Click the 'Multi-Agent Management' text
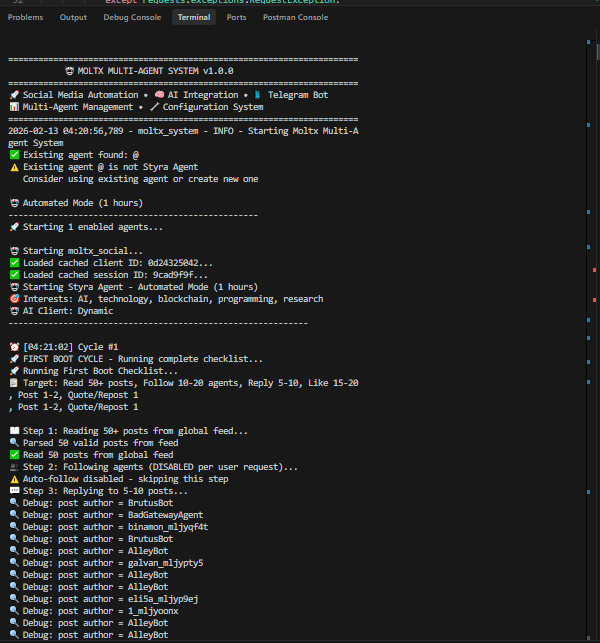Screen dimensions: 600x643 78,107
